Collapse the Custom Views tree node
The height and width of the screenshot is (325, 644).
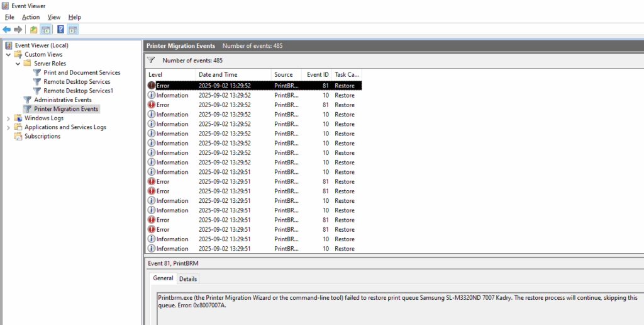point(8,55)
